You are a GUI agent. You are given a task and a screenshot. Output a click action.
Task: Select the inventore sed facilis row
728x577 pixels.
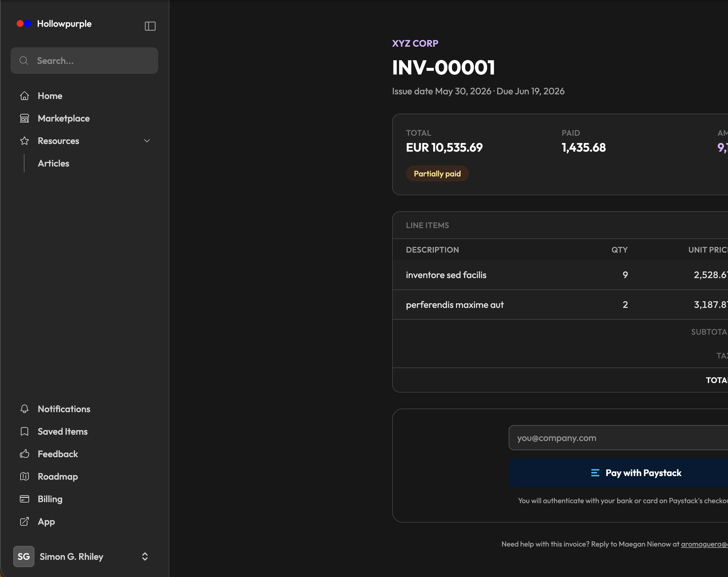(x=560, y=275)
